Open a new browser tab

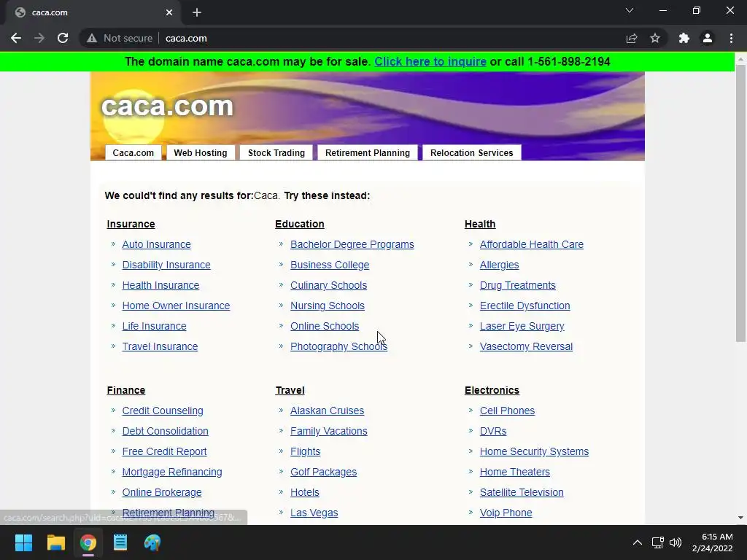tap(197, 12)
